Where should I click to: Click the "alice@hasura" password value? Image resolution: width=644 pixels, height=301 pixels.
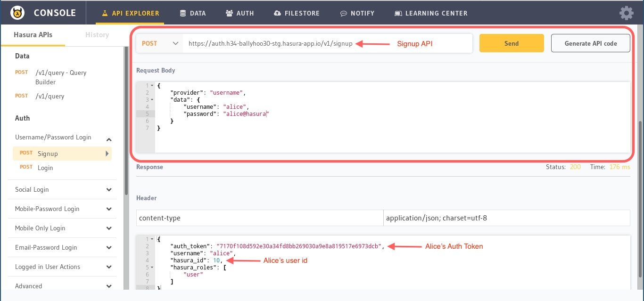click(x=246, y=114)
